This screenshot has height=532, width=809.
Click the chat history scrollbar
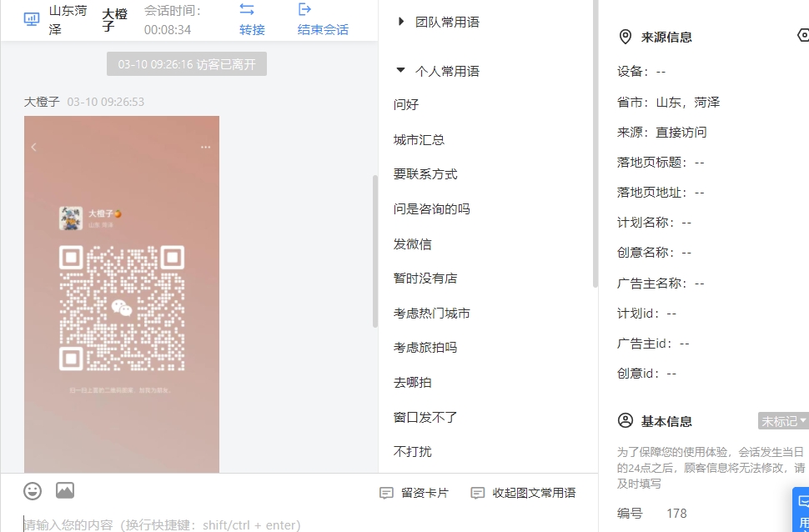tap(375, 251)
